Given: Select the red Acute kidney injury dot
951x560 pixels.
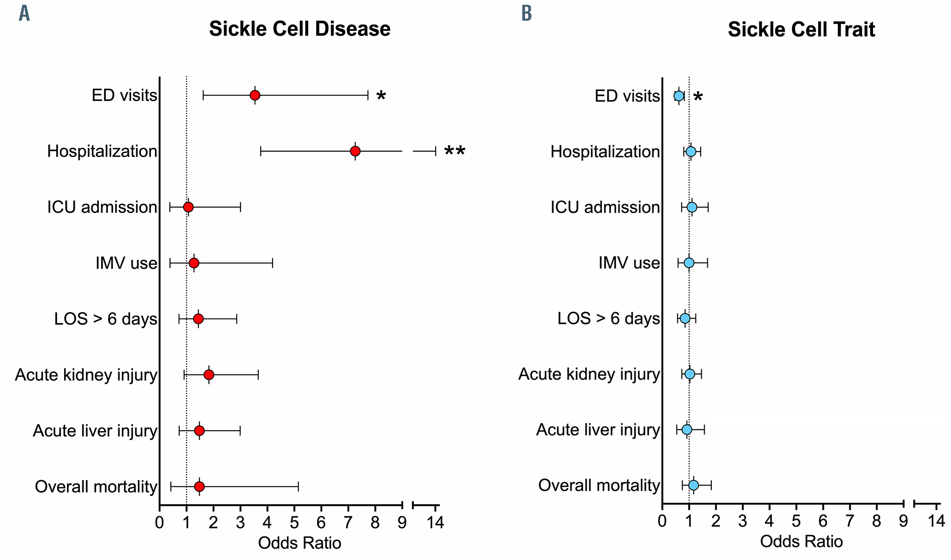Looking at the screenshot, I should click(x=209, y=375).
